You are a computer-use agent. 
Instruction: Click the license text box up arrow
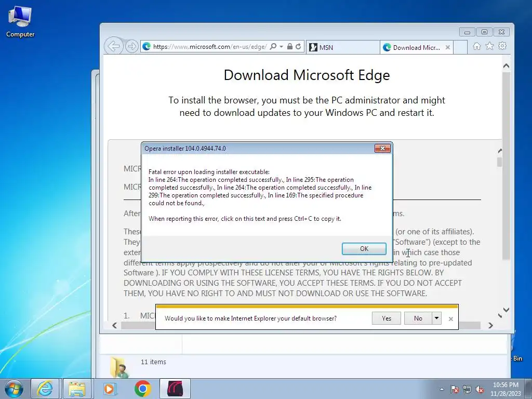pos(500,151)
